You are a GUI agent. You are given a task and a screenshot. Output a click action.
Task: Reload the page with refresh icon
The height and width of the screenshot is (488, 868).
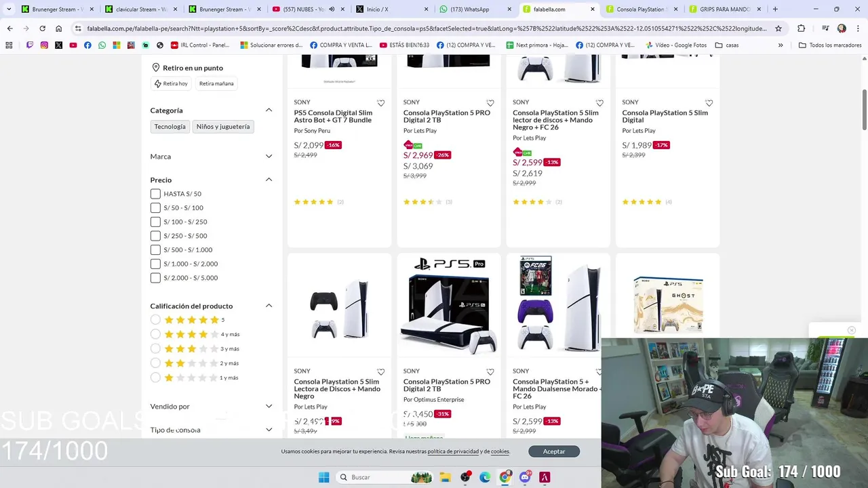(x=42, y=28)
